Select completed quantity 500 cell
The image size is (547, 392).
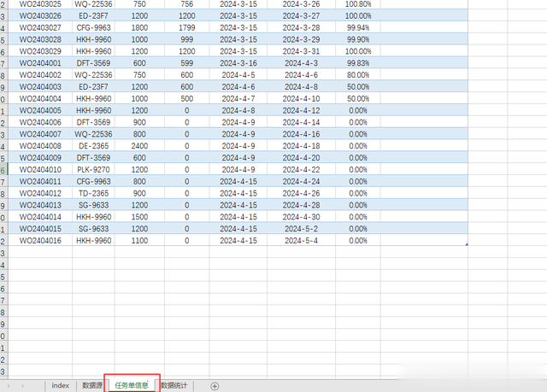tap(187, 98)
